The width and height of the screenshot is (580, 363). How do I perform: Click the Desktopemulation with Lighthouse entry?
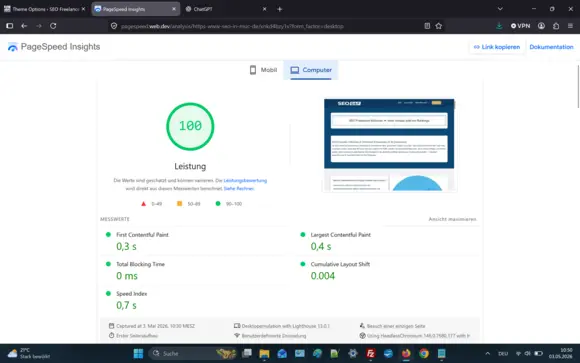tap(281, 326)
